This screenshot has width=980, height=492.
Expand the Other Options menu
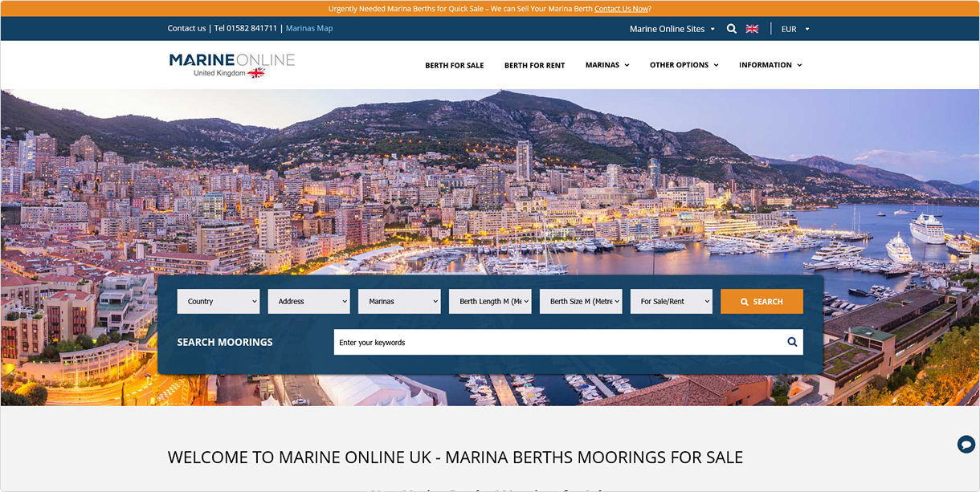684,65
